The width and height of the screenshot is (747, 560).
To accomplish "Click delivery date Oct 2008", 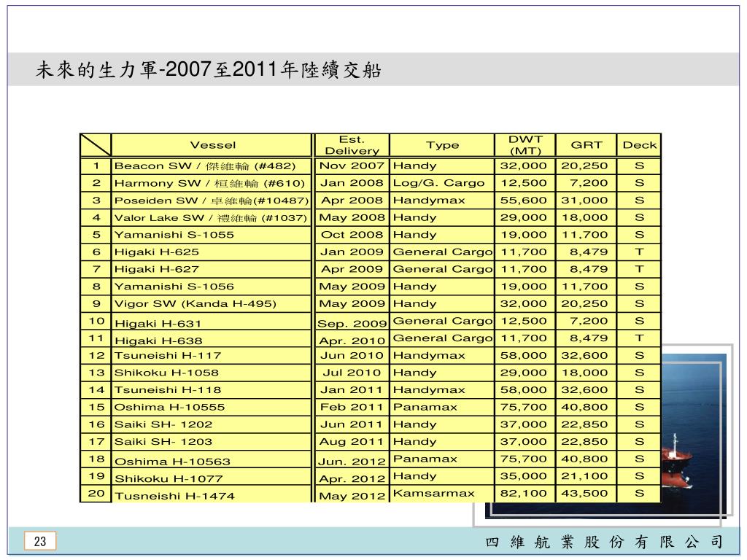I will [x=352, y=235].
